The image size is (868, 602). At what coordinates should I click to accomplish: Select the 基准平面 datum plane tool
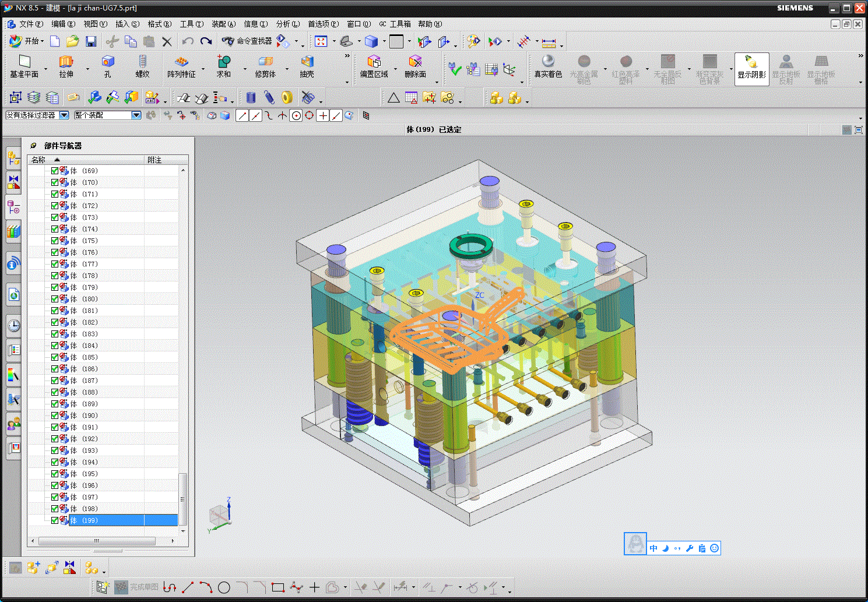(x=24, y=66)
